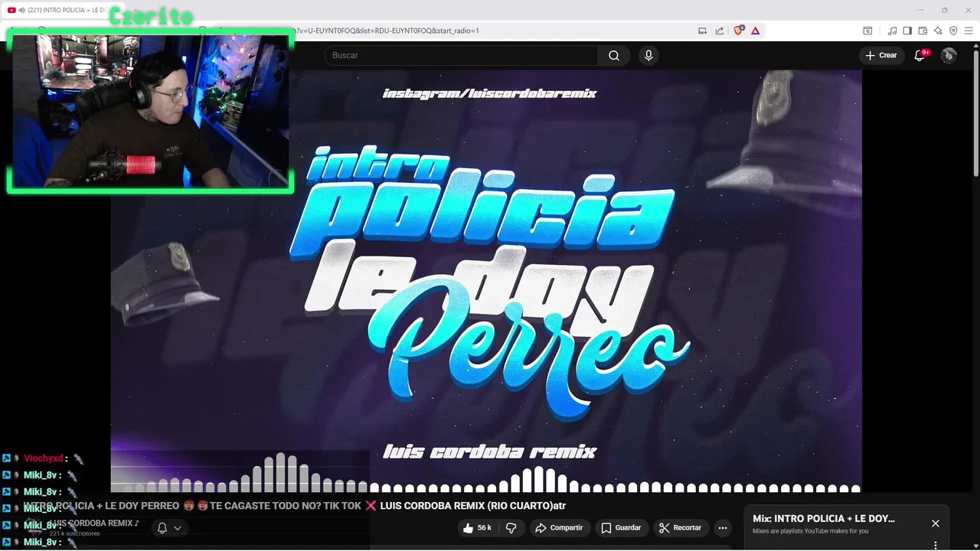Click Viochyxd username in chat

point(43,458)
